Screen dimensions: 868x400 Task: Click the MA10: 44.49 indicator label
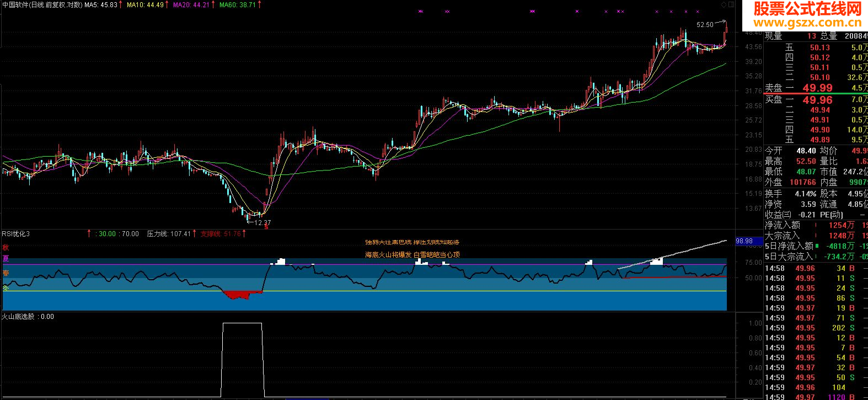[x=145, y=4]
